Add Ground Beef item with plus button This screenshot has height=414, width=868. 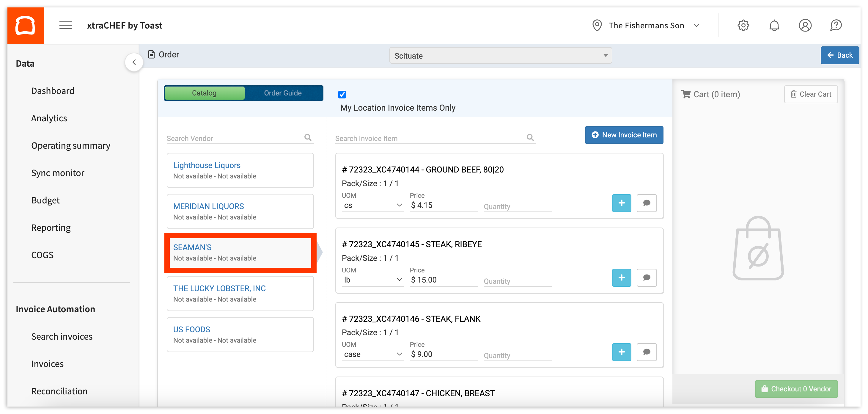pyautogui.click(x=621, y=203)
